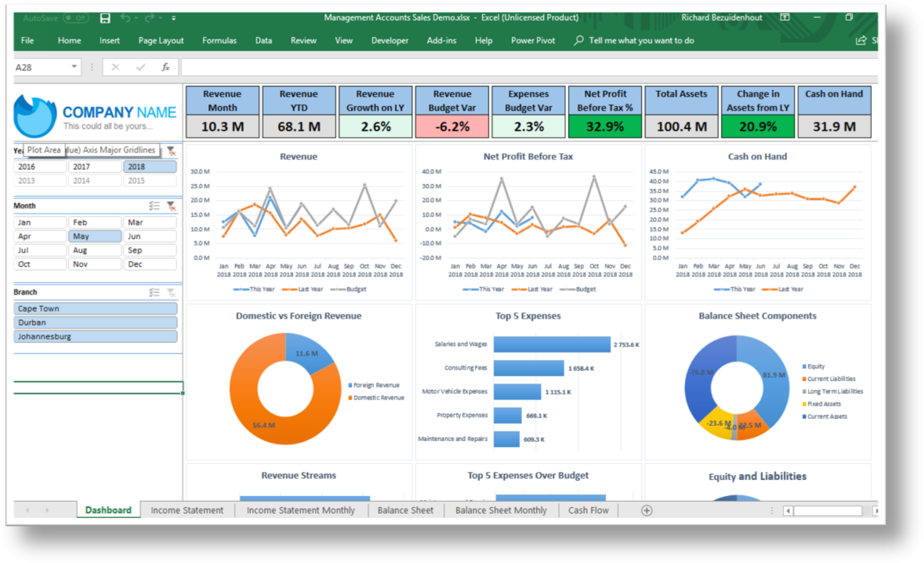Clear the filter on the Year slicer
The height and width of the screenshot is (563, 924).
[171, 150]
